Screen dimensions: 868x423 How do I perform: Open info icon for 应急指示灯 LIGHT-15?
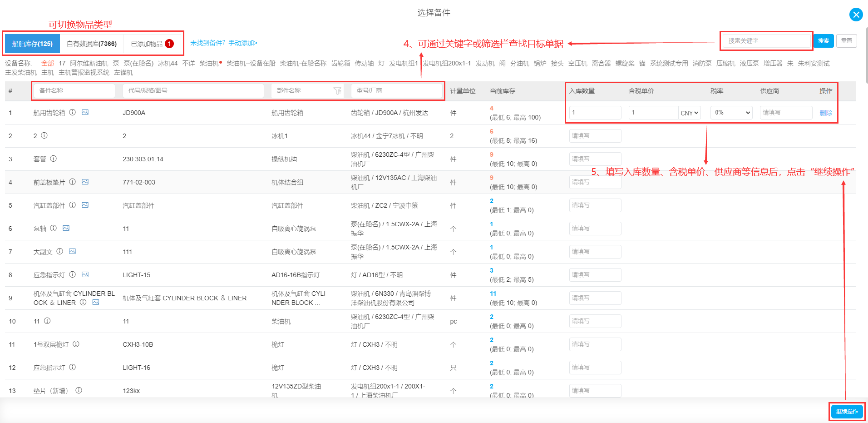click(x=72, y=274)
